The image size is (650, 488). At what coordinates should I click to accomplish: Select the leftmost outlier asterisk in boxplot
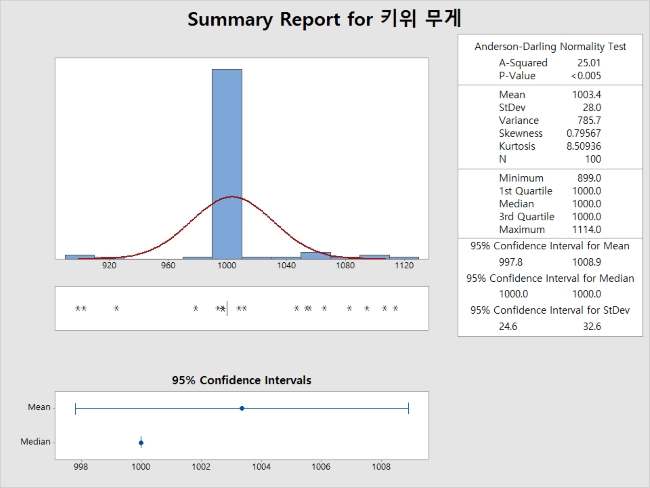tap(78, 309)
